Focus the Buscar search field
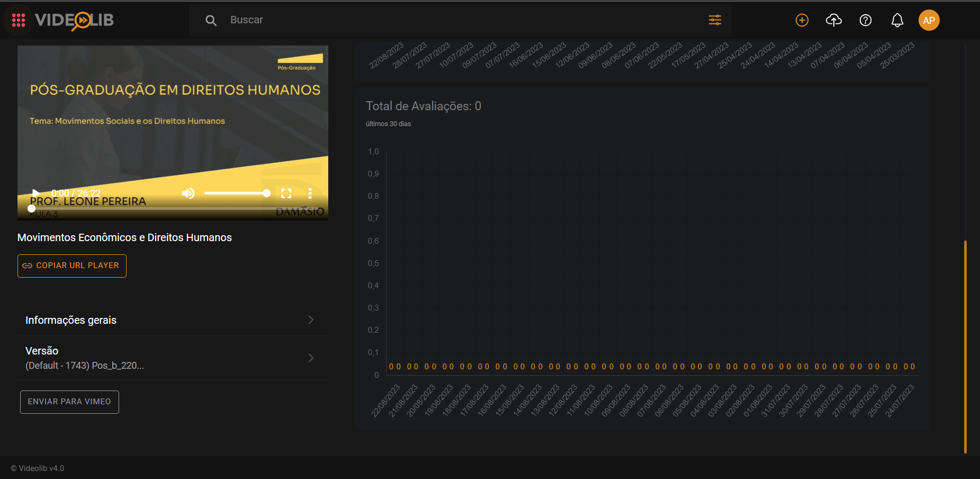Screen dimensions: 980x479 pos(461,20)
